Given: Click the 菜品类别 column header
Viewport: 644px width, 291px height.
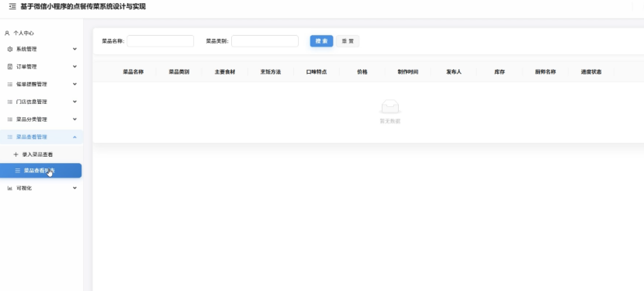Looking at the screenshot, I should click(179, 72).
